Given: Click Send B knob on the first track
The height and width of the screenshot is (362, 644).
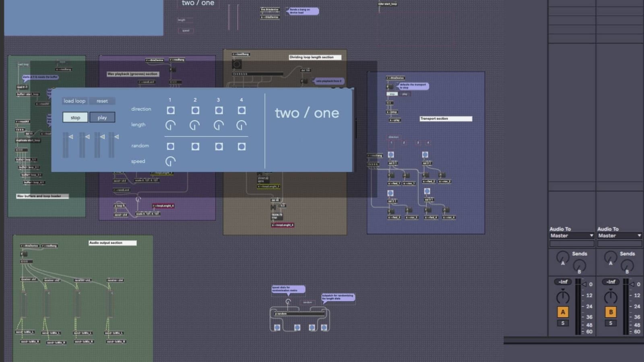Looking at the screenshot, I should tap(579, 265).
